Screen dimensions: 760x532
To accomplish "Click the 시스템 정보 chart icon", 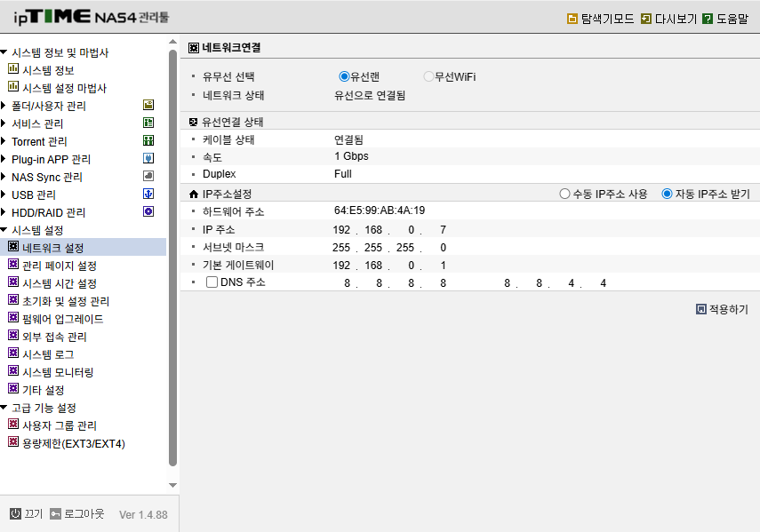I will 13,68.
